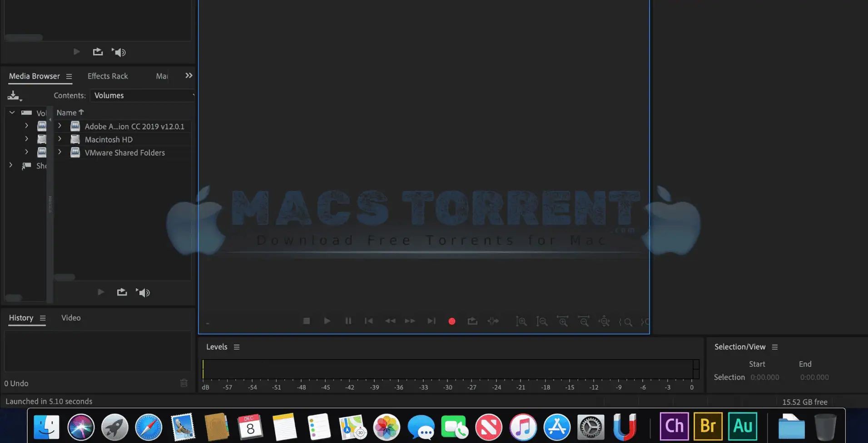The height and width of the screenshot is (443, 868).
Task: Open Safari from the Dock
Action: coord(149,427)
